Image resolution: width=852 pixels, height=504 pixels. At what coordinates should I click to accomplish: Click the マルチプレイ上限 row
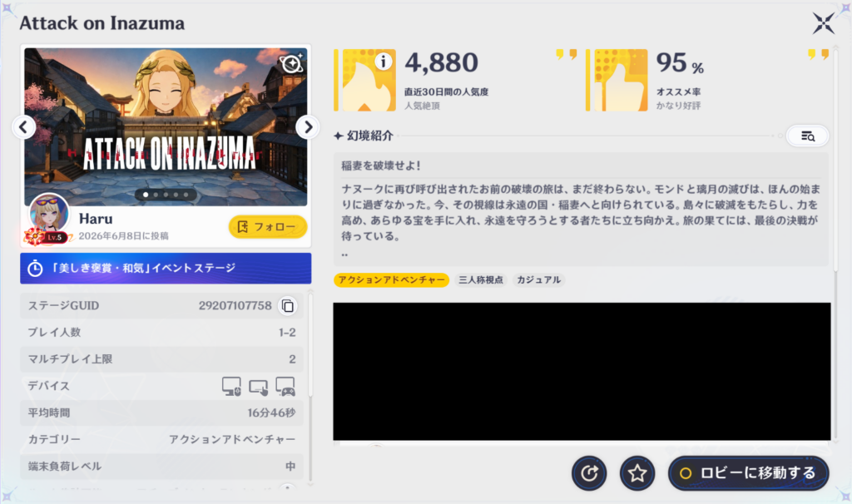[161, 359]
